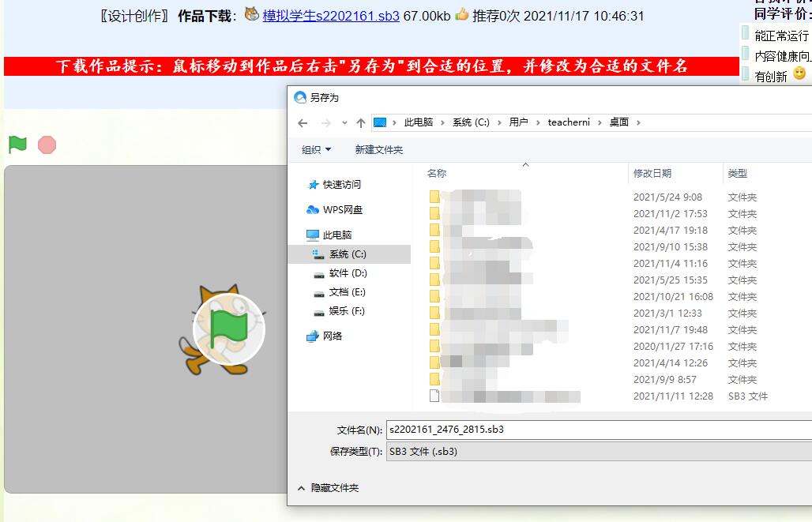Navigate to 系统 (C:) in breadcrumb path

tap(471, 122)
